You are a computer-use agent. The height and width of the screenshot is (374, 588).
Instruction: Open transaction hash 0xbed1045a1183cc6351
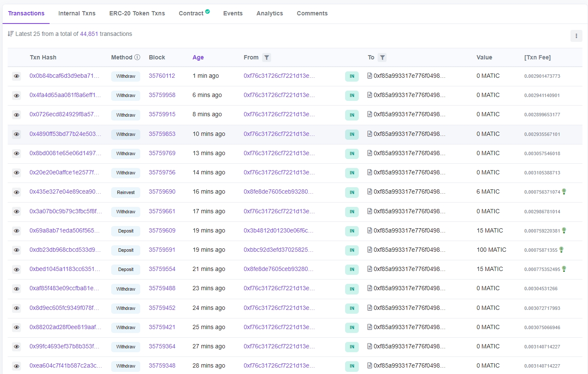click(x=65, y=269)
